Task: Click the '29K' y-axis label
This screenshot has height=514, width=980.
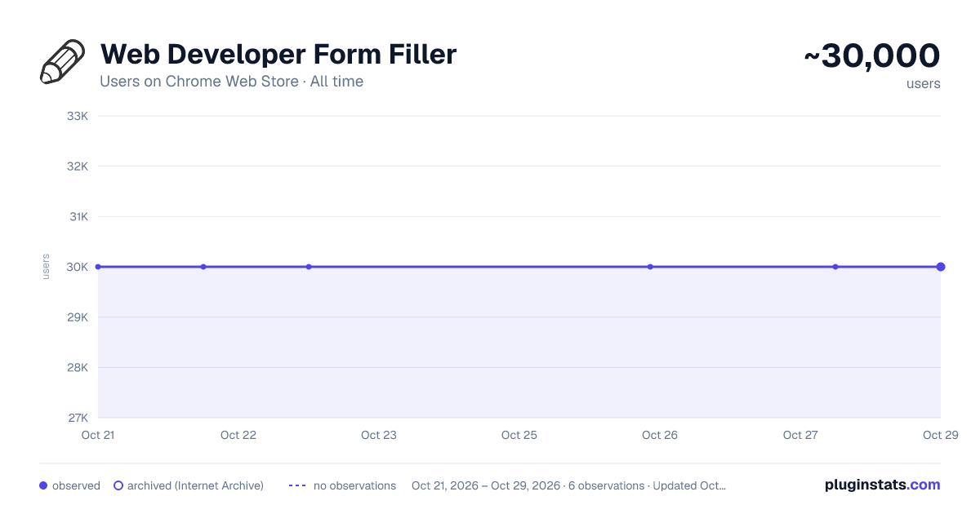Action: tap(78, 317)
